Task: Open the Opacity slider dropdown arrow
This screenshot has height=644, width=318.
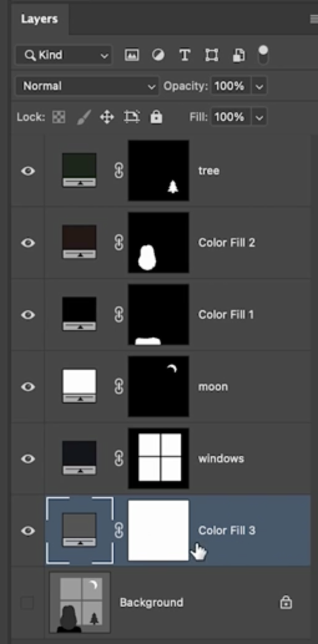Action: [x=259, y=86]
